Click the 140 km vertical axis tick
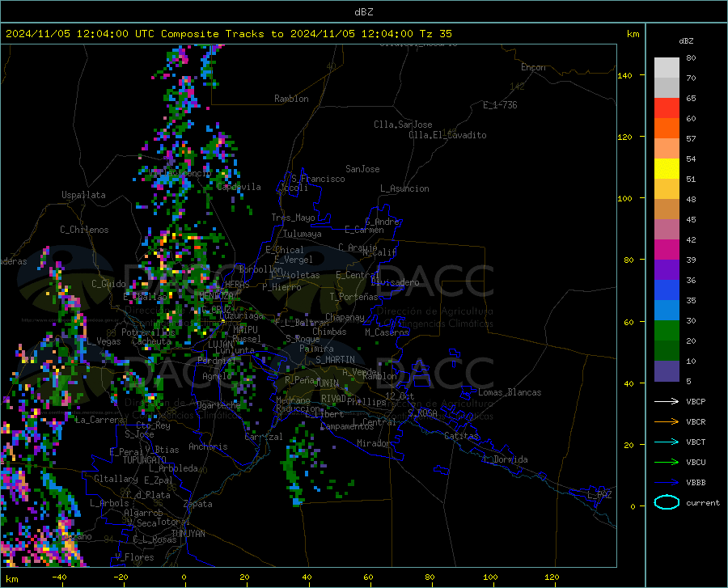728x588 pixels. pos(624,75)
